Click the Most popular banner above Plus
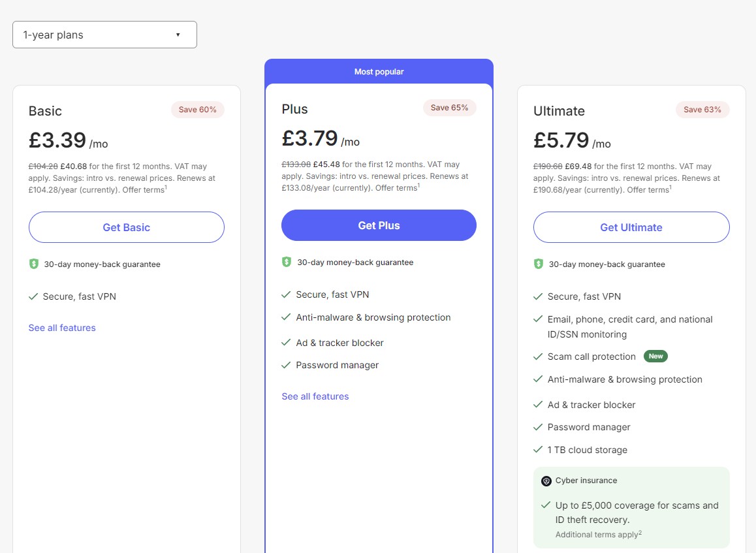The height and width of the screenshot is (553, 756). [x=379, y=72]
